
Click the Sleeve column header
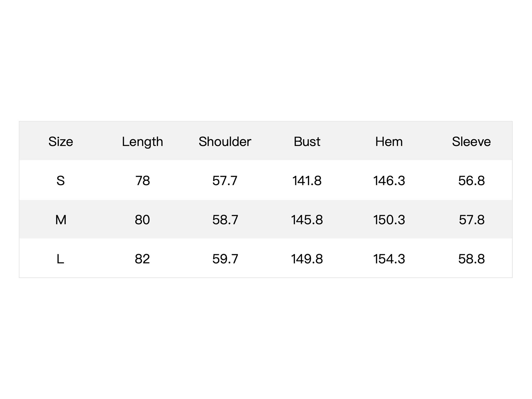(471, 142)
